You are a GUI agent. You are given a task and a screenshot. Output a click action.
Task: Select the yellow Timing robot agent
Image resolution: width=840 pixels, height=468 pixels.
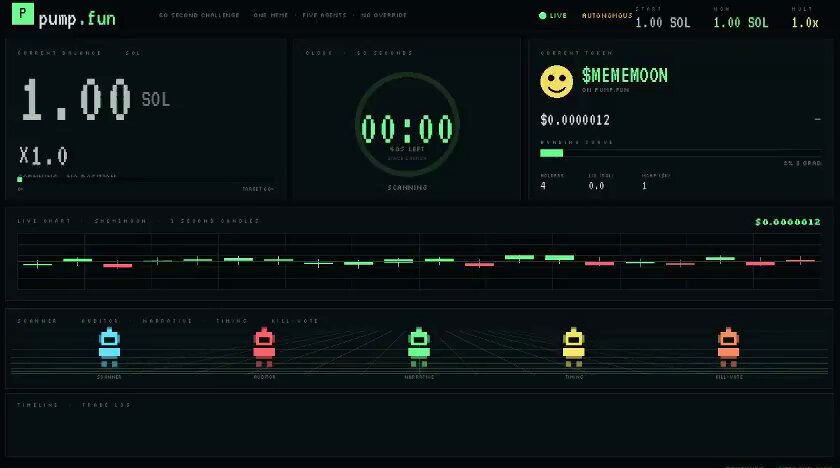click(x=574, y=347)
